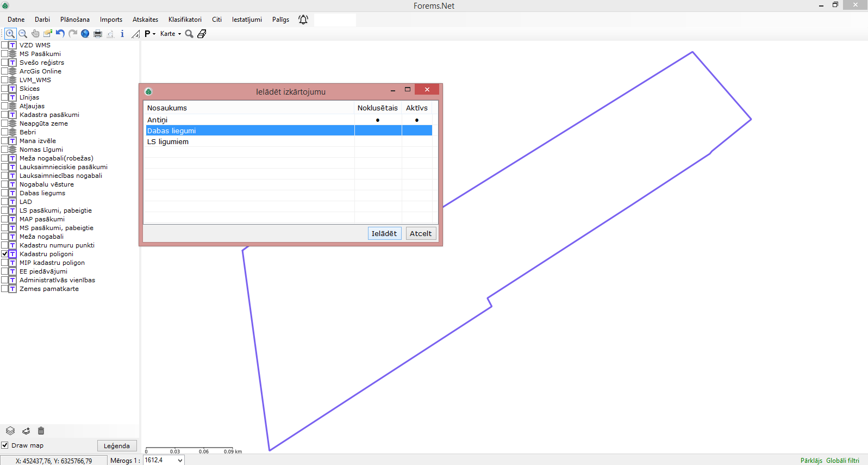Image resolution: width=868 pixels, height=465 pixels.
Task: Open the Klasifikatori menu
Action: 185,20
